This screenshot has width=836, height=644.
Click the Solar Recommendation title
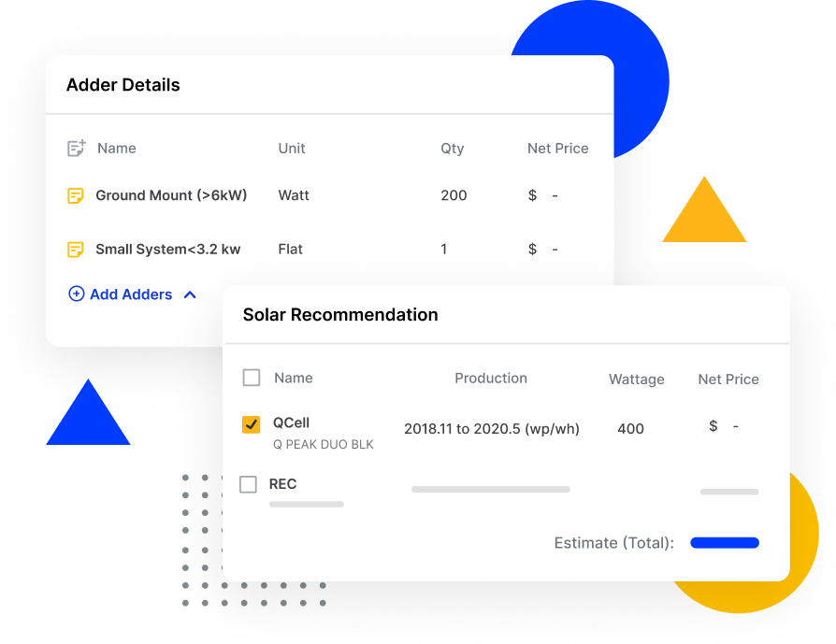tap(340, 315)
